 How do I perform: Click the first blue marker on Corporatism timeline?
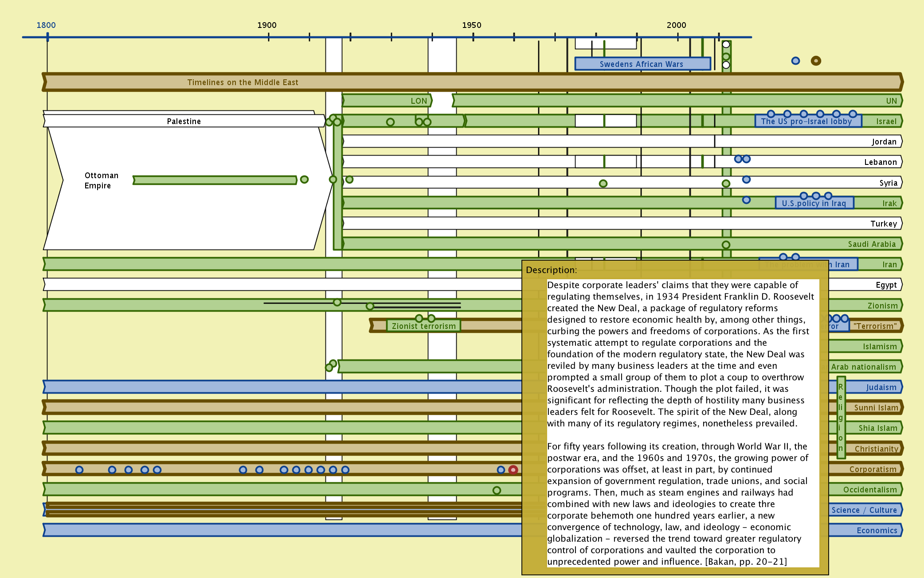click(79, 470)
